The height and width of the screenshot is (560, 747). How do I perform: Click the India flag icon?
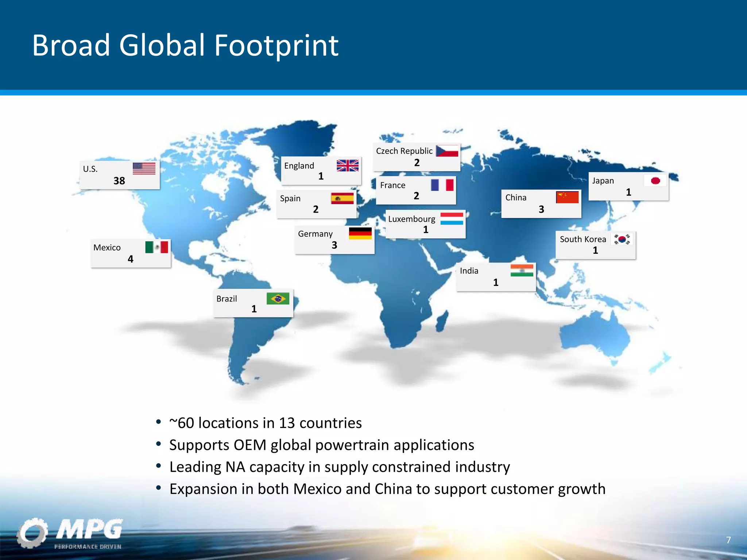522,271
